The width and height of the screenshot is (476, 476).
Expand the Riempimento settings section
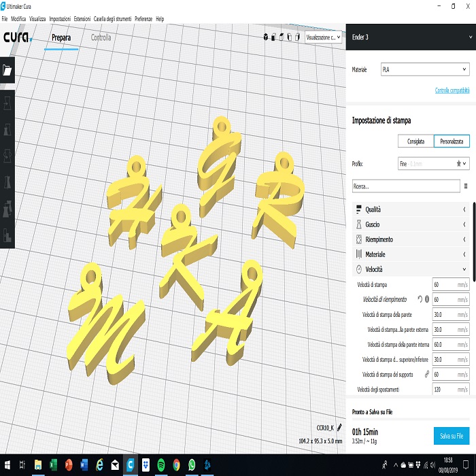[x=411, y=239]
